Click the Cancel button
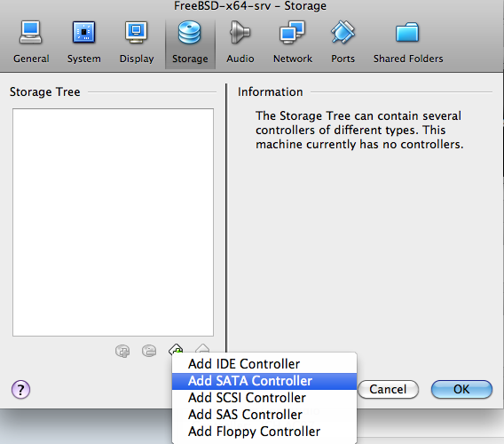Screen dimensions: 504x444 (x=388, y=389)
